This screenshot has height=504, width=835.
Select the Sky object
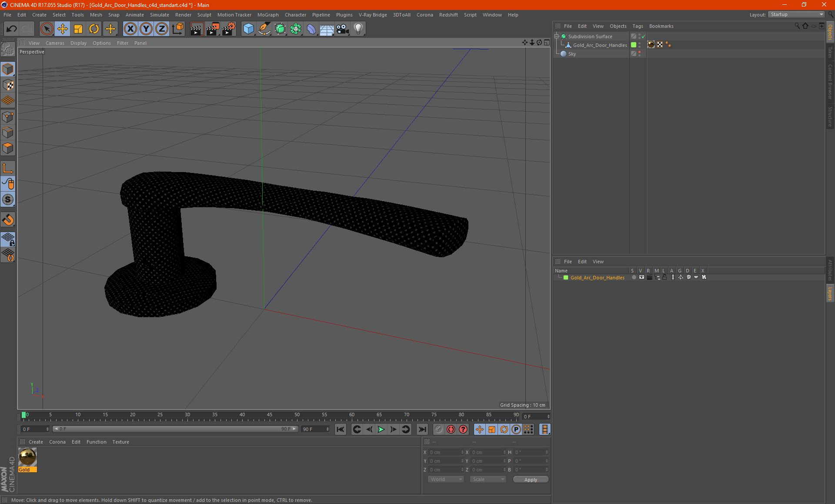(572, 54)
